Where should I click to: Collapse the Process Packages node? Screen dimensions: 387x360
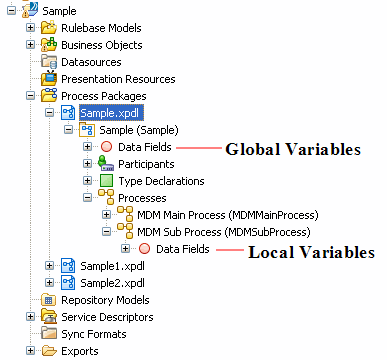coord(30,96)
